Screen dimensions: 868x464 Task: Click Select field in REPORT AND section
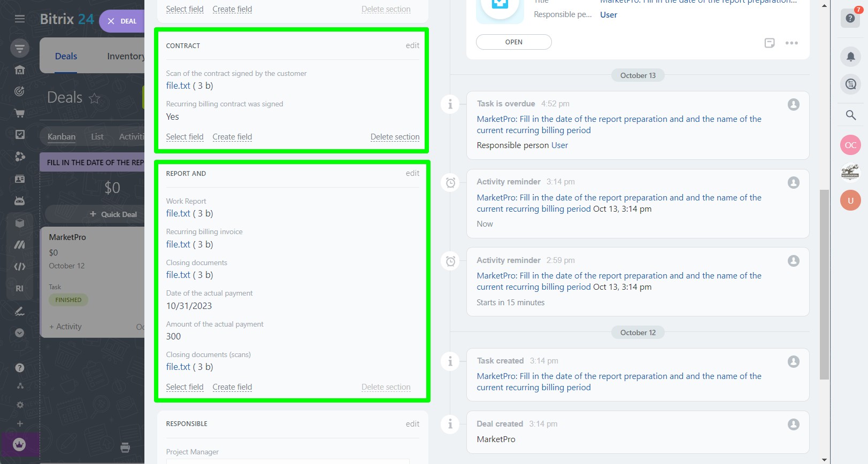coord(185,387)
